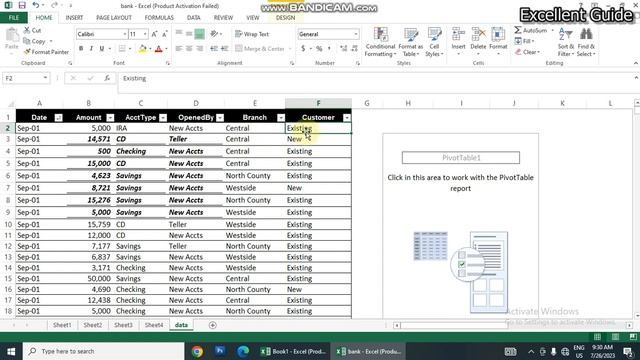Select column header F
The width and height of the screenshot is (640, 360).
click(318, 103)
